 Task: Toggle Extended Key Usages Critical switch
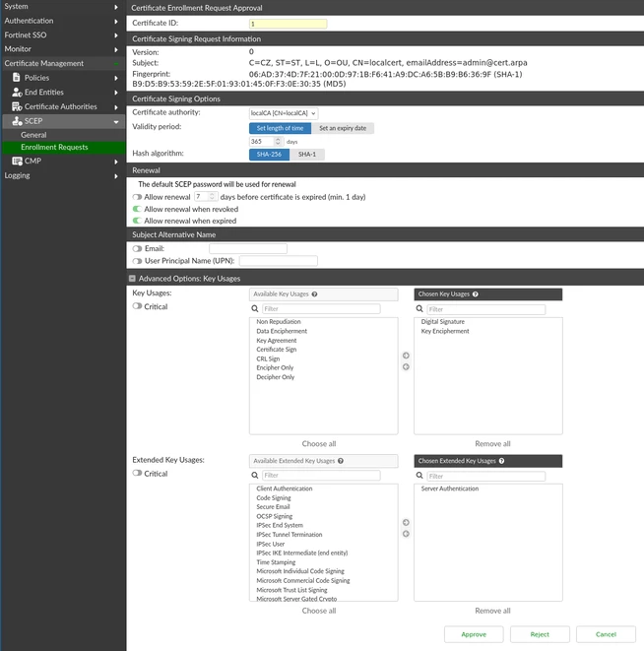137,473
